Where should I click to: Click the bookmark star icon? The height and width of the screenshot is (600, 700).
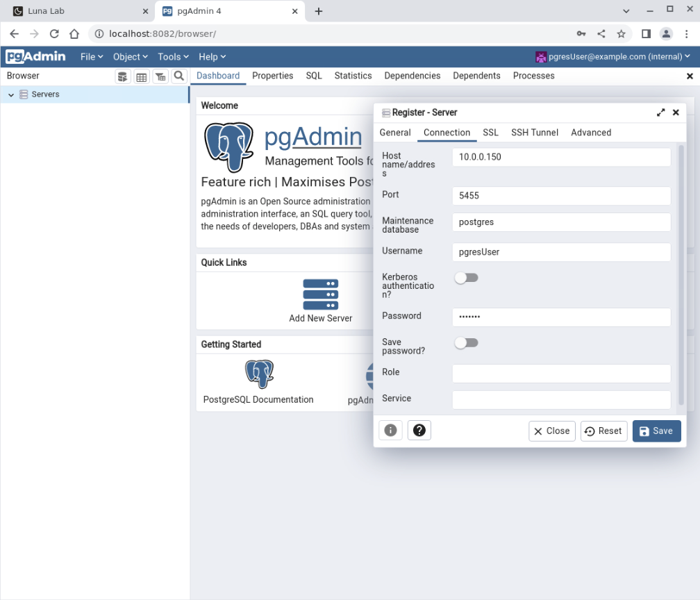(621, 34)
